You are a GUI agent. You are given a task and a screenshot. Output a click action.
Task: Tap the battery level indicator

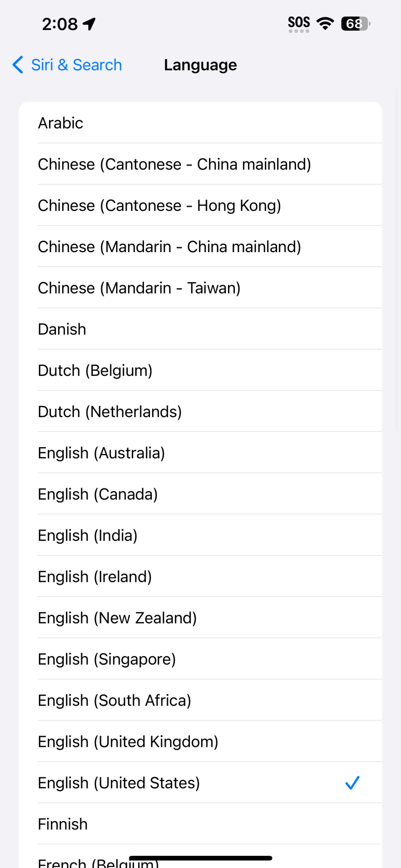tap(355, 23)
